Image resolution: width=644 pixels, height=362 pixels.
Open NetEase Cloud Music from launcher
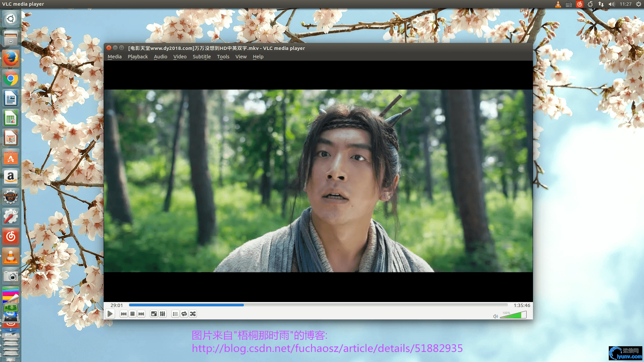(x=11, y=236)
